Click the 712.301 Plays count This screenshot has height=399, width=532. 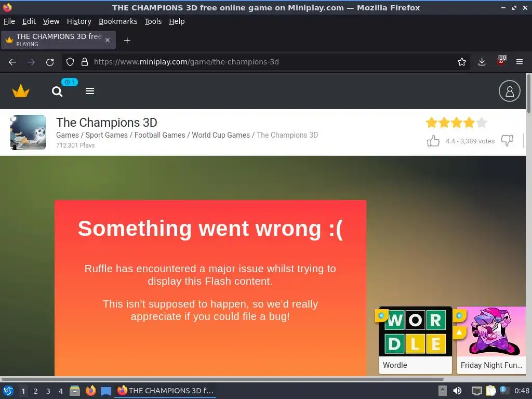(x=75, y=145)
